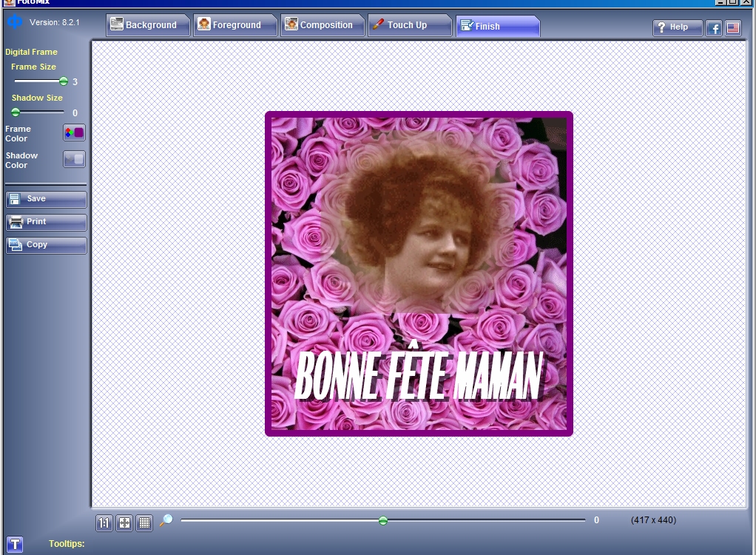Click the Frame Size label
The width and height of the screenshot is (756, 555).
point(34,67)
